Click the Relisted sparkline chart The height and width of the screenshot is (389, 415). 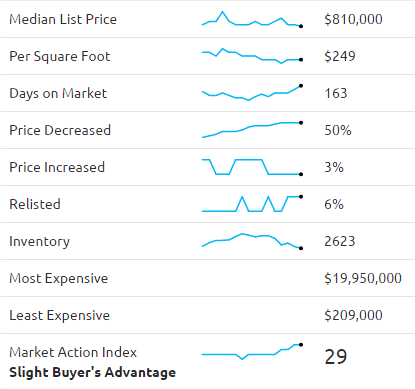click(252, 204)
